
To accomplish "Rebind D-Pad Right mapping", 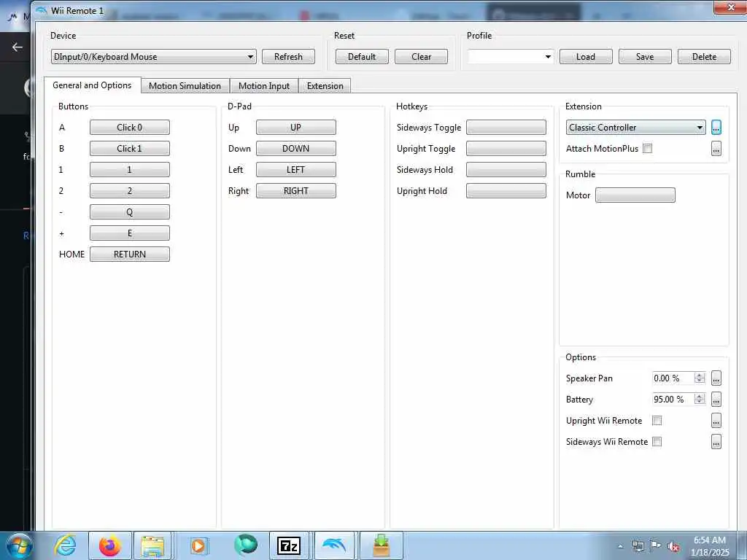I will coord(296,190).
